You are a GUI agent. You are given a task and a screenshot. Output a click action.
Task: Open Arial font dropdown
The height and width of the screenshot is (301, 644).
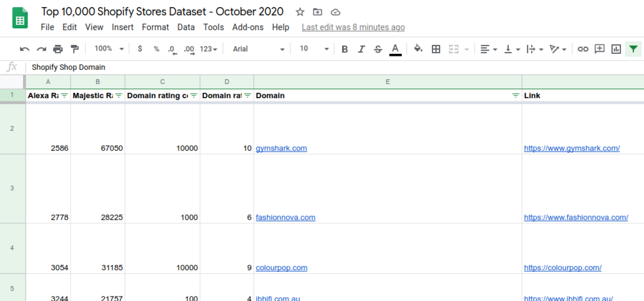(x=259, y=49)
